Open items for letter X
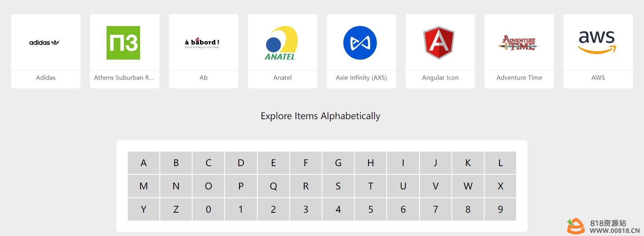Image resolution: width=644 pixels, height=236 pixels. tap(500, 186)
